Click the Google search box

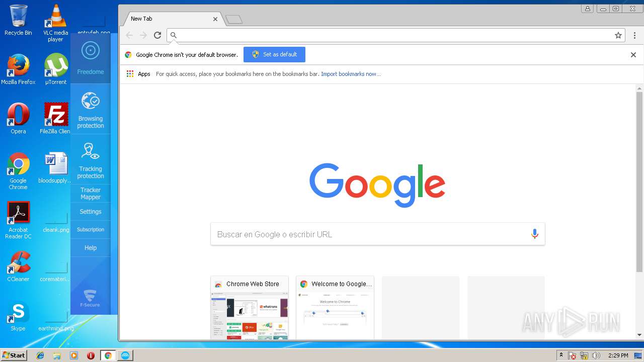[x=377, y=234]
